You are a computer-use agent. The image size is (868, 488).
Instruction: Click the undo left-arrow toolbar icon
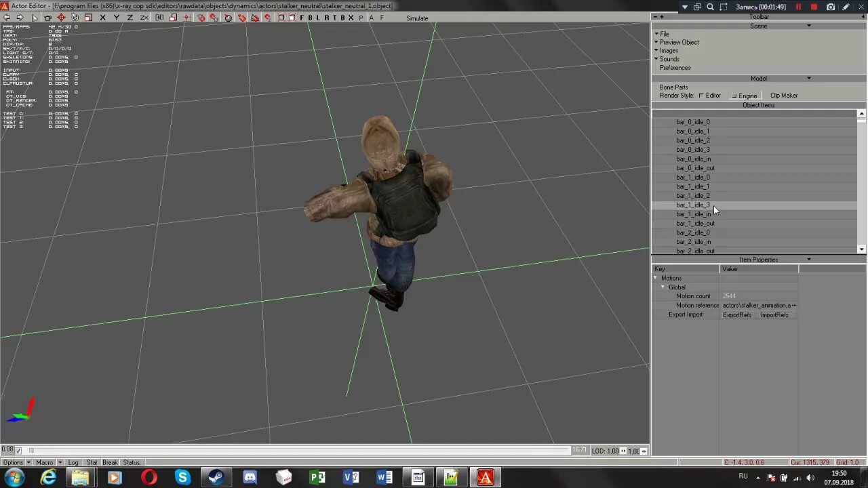tap(6, 18)
